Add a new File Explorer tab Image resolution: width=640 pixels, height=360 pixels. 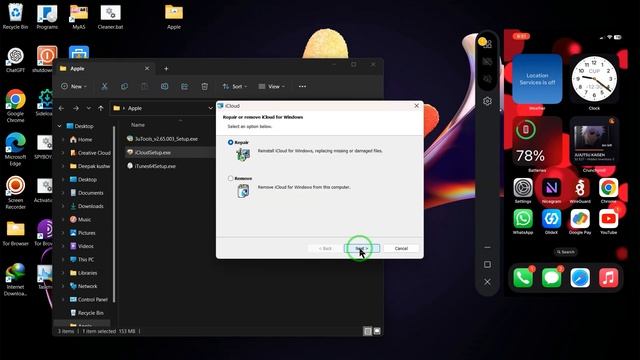pyautogui.click(x=166, y=69)
